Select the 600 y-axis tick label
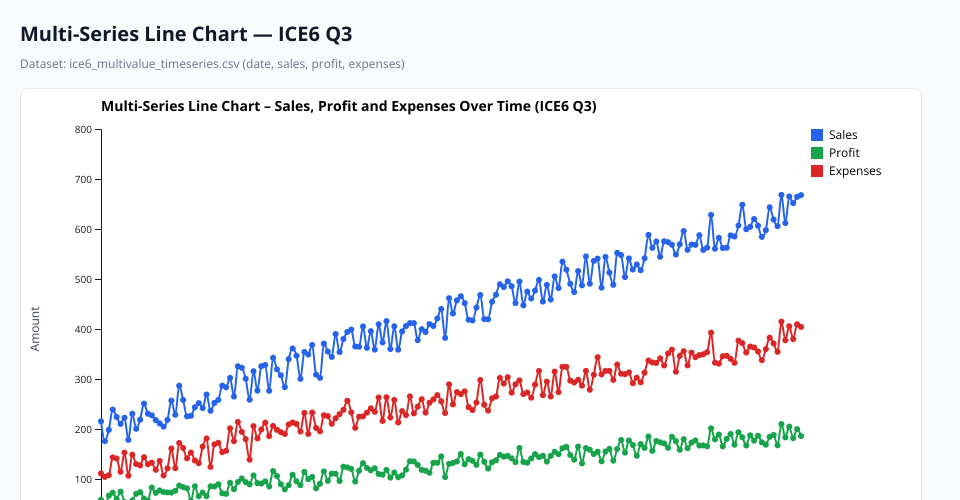 click(83, 230)
